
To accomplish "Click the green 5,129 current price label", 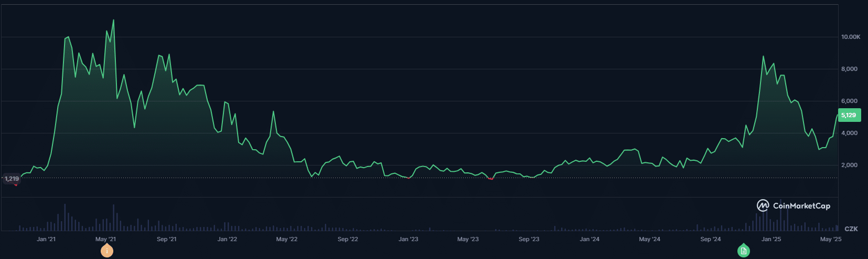I will click(849, 115).
